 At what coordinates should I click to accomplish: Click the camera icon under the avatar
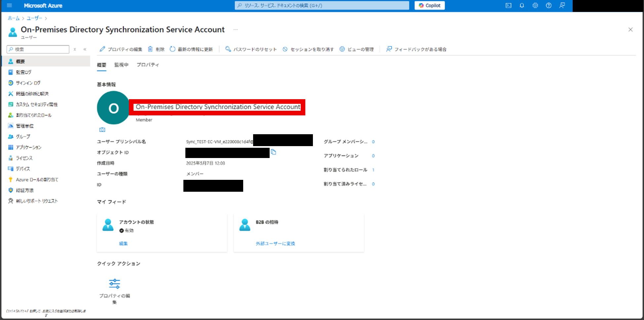coord(102,130)
